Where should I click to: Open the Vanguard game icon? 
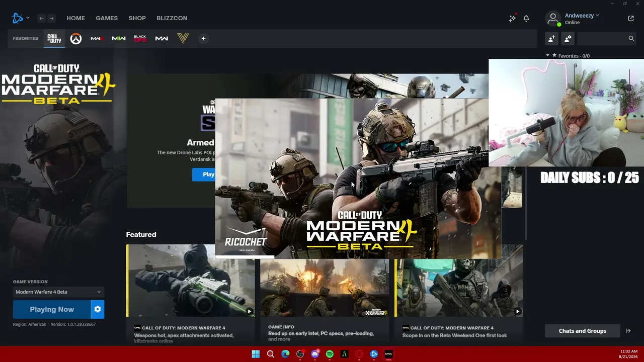pyautogui.click(x=183, y=39)
